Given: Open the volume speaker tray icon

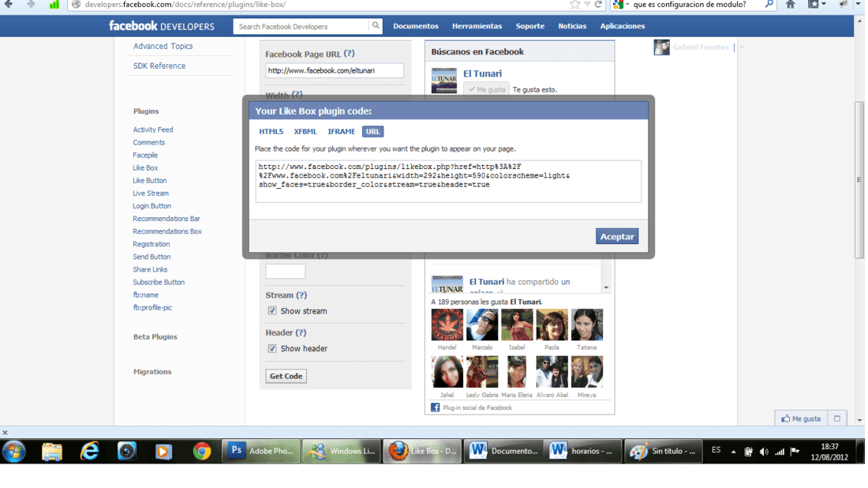Looking at the screenshot, I should coord(764,452).
